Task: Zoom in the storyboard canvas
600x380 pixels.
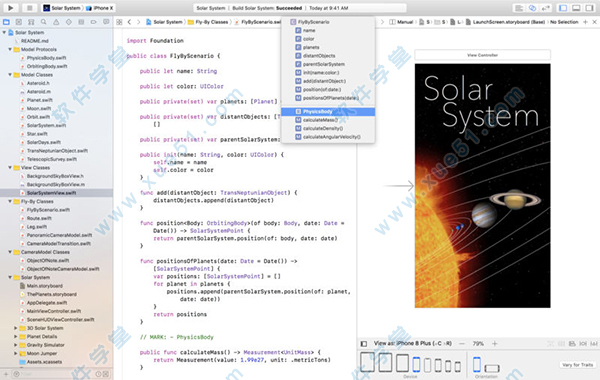Action: click(494, 344)
